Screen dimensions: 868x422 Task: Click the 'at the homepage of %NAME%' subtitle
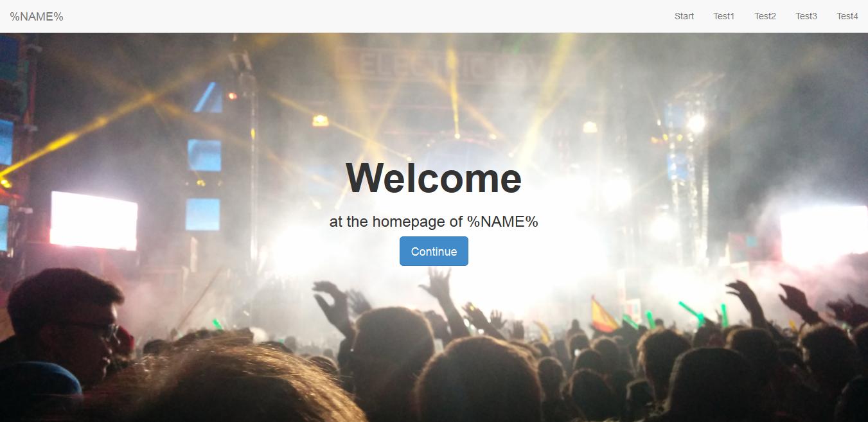434,222
